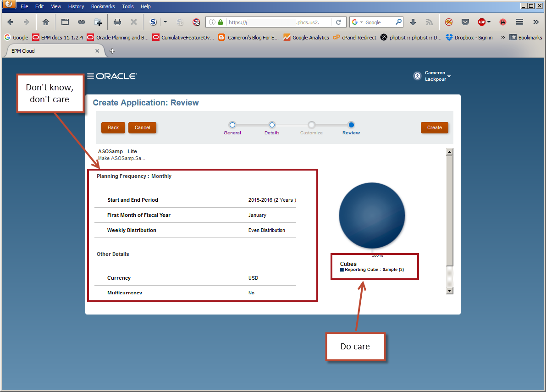Click the scrollbar down arrow in review panel
Image resolution: width=546 pixels, height=392 pixels.
(x=450, y=290)
